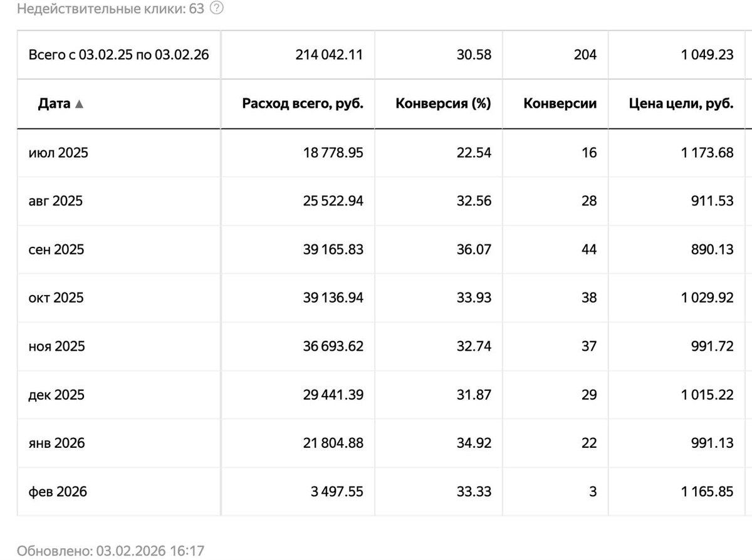
Task: Select the сен 2025 row date
Action: coord(56,249)
